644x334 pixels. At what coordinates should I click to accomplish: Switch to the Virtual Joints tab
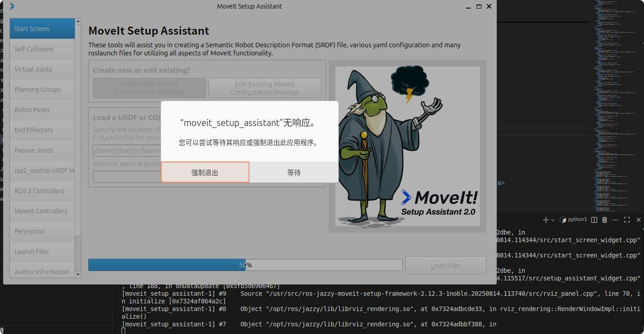point(42,69)
